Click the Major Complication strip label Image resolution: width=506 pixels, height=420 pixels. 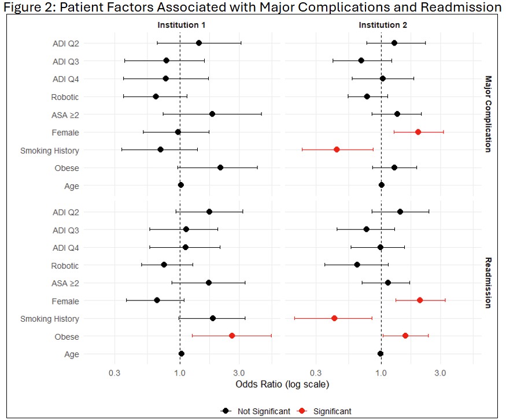click(488, 114)
